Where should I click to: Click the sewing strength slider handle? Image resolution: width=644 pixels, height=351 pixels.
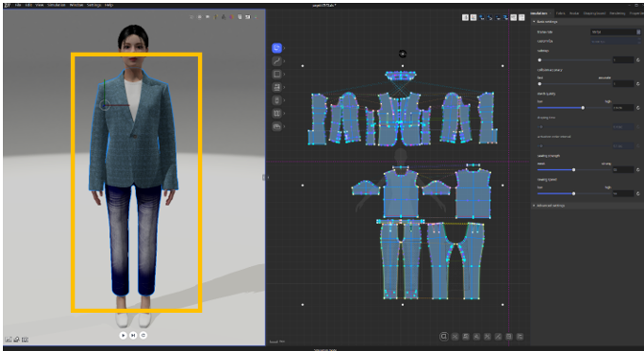(574, 169)
